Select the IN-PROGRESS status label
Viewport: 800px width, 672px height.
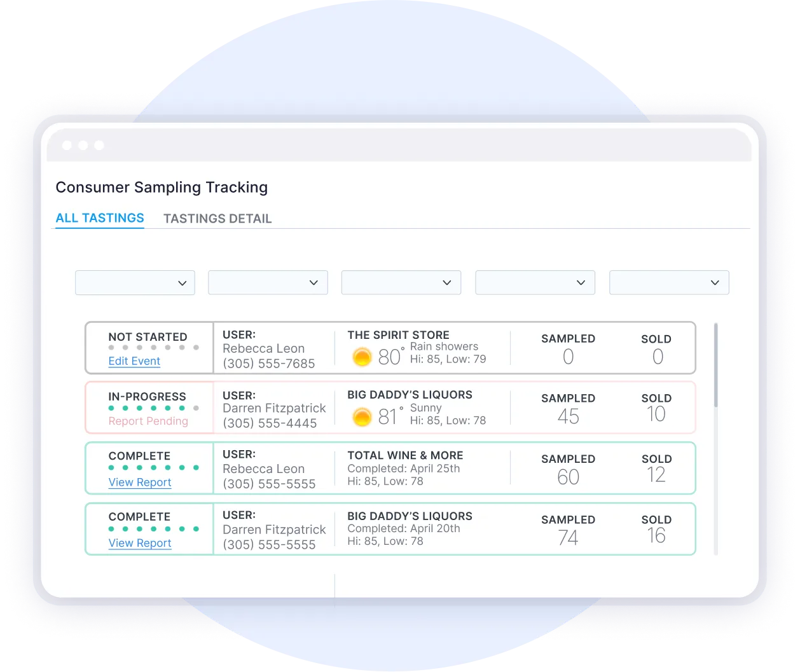click(x=147, y=397)
